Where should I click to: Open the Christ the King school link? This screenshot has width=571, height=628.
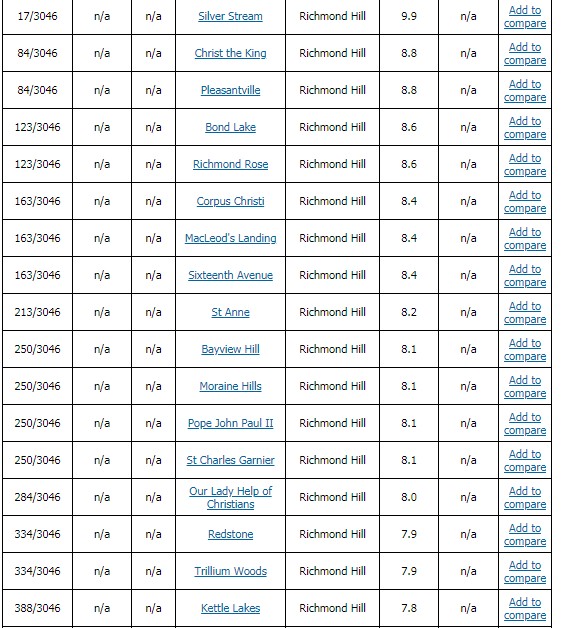(230, 53)
